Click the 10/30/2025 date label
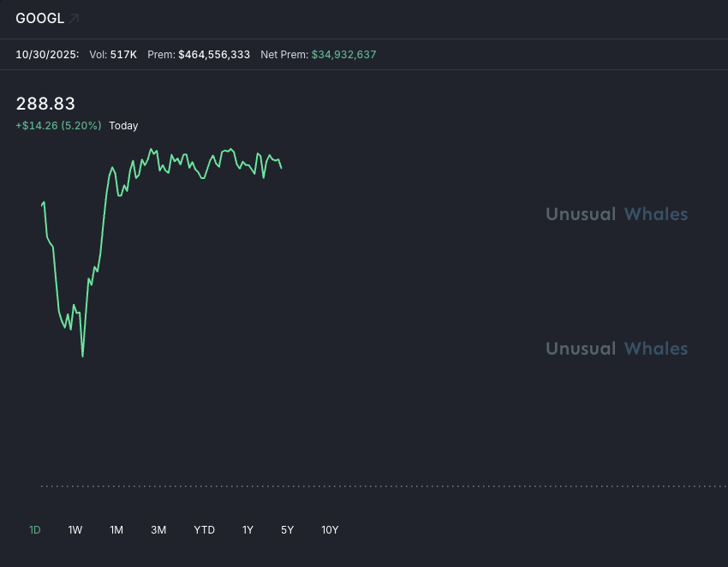This screenshot has width=728, height=567. click(47, 55)
